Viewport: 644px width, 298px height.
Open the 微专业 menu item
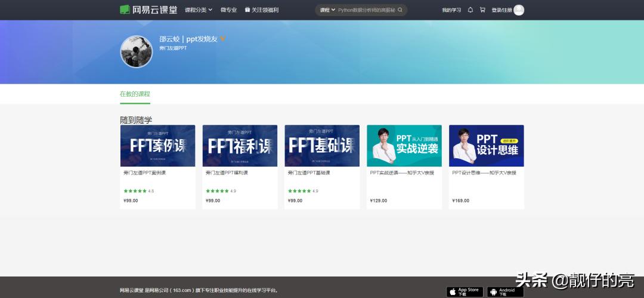tap(229, 10)
